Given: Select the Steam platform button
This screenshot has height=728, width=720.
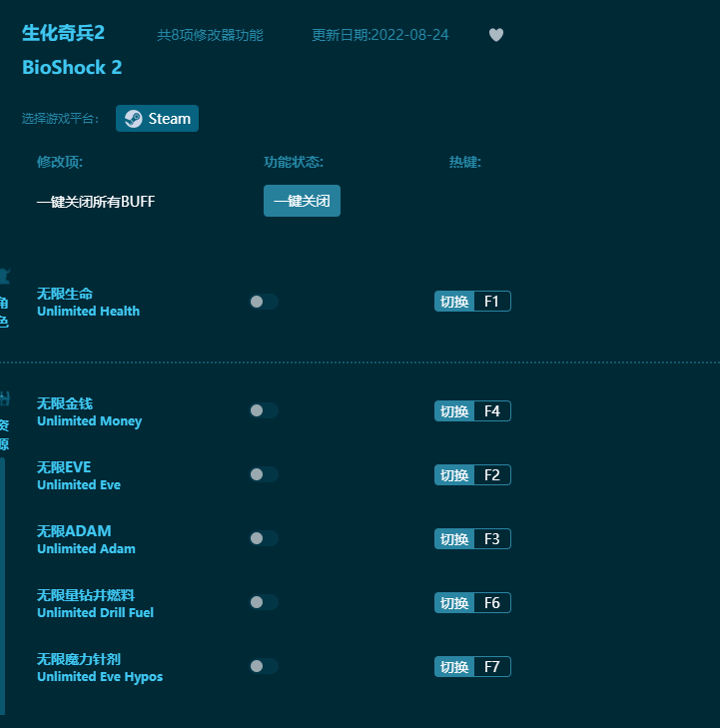Looking at the screenshot, I should point(157,119).
